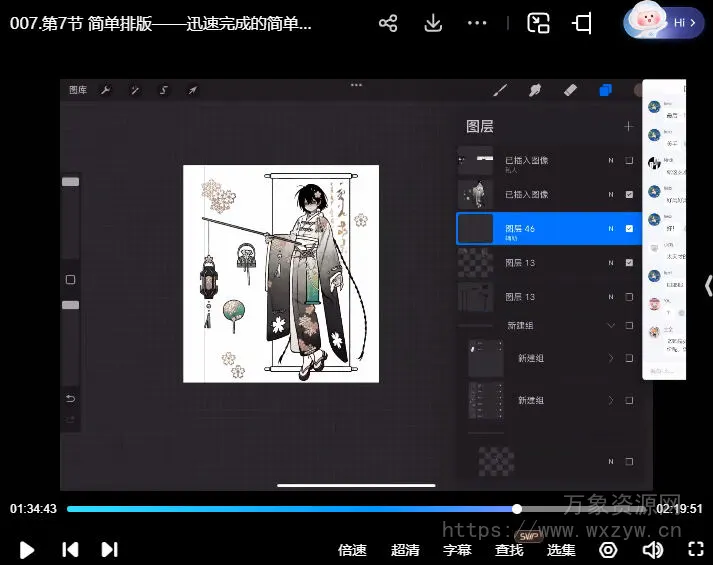Click the 选集 episode list button
Viewport: 713px width, 565px height.
click(561, 549)
